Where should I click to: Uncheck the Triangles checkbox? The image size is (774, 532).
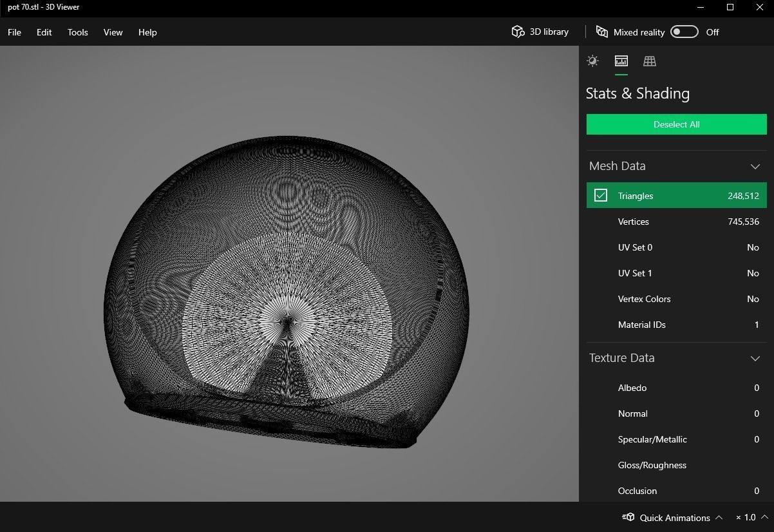click(601, 195)
